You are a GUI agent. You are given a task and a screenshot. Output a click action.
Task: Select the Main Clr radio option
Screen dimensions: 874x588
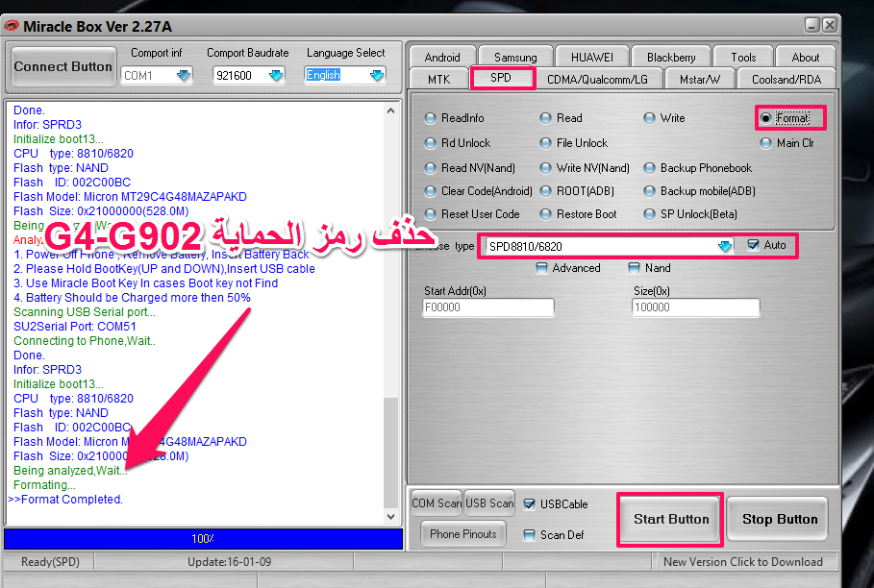pyautogui.click(x=787, y=143)
